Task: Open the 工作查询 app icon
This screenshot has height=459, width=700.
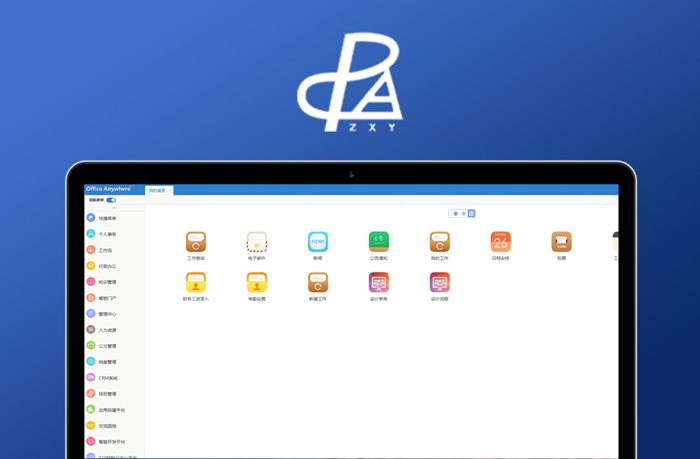Action: [x=196, y=242]
